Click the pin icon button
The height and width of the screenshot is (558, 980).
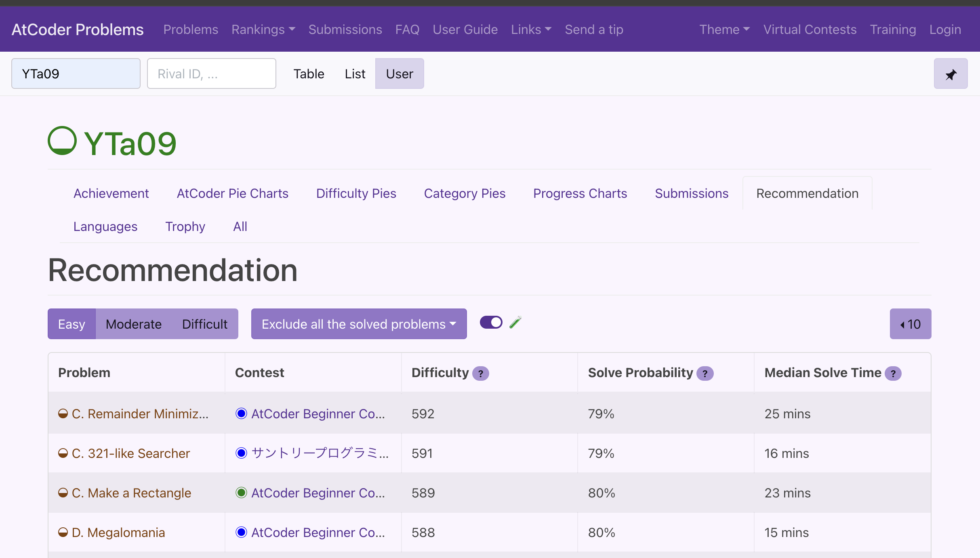click(951, 74)
